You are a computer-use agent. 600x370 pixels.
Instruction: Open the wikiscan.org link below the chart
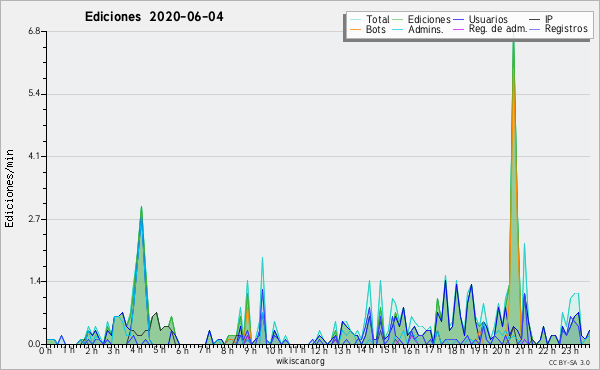[x=300, y=361]
